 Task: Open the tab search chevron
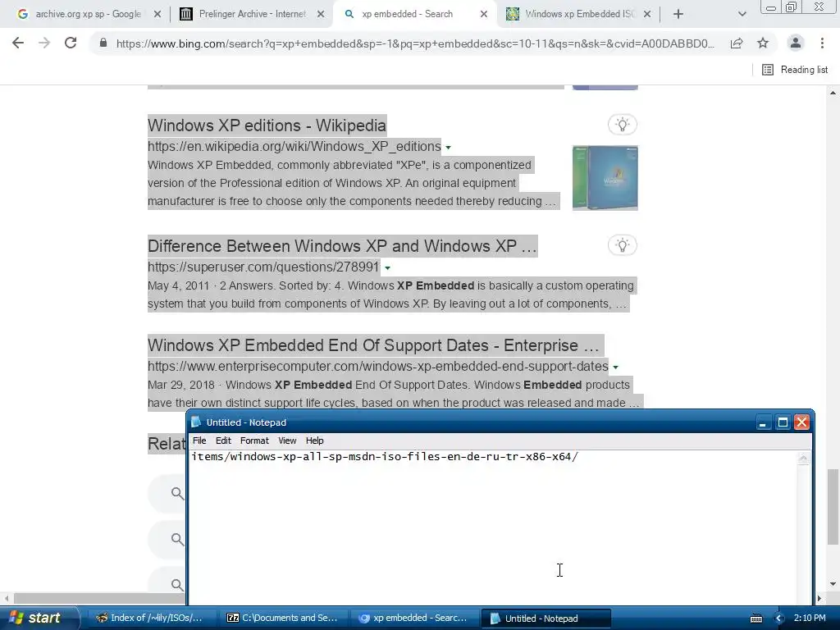742,14
